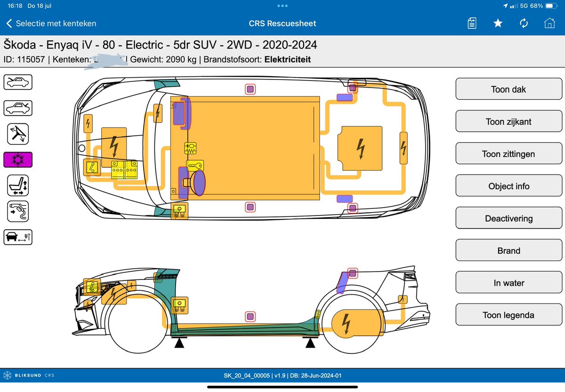Select the rear bumper high-voltage component in top view
The image size is (565, 392).
point(404,148)
